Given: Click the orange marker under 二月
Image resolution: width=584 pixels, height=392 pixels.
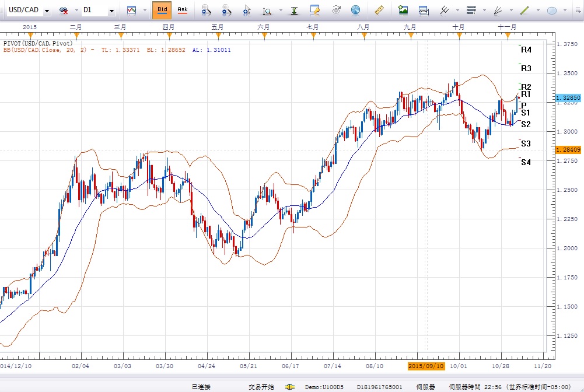Looking at the screenshot, I should 77,36.
